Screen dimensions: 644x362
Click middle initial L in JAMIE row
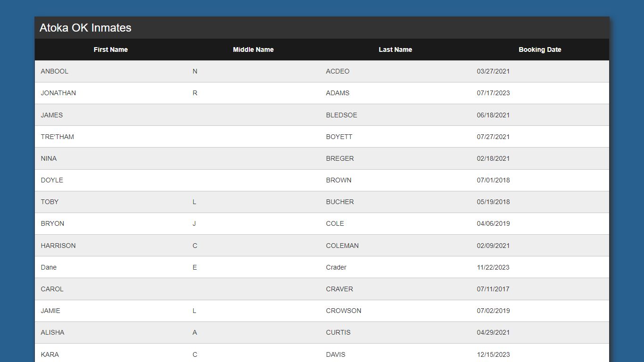tap(194, 311)
